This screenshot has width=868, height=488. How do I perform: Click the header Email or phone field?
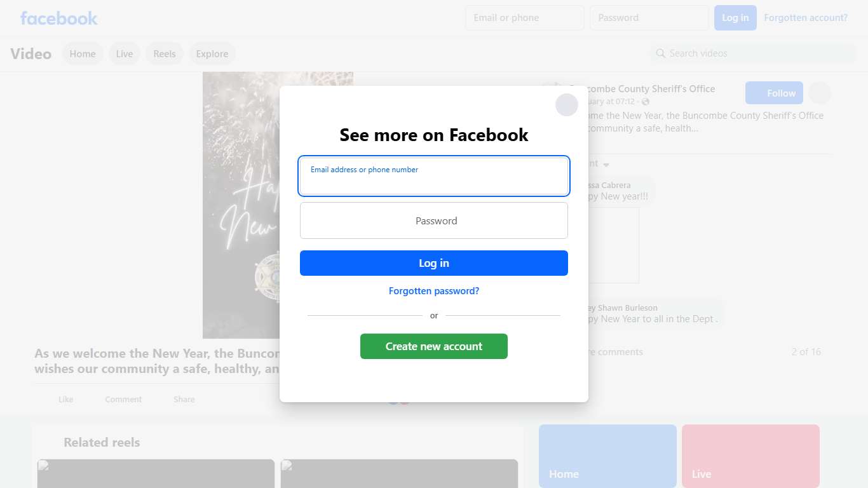(x=525, y=18)
